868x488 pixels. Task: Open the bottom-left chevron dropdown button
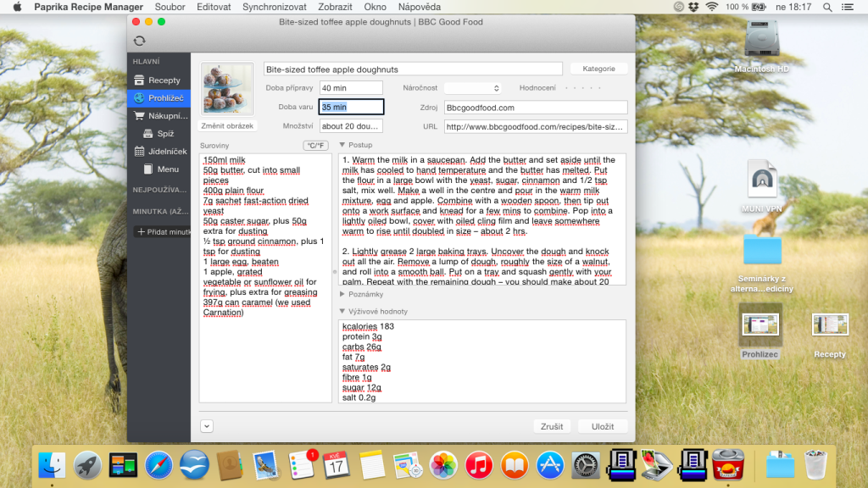[x=207, y=427]
